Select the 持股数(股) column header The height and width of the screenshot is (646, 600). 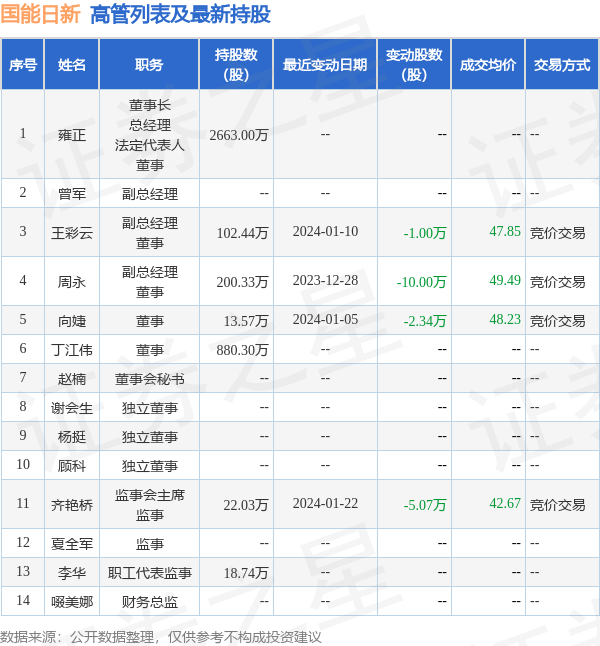pyautogui.click(x=236, y=65)
